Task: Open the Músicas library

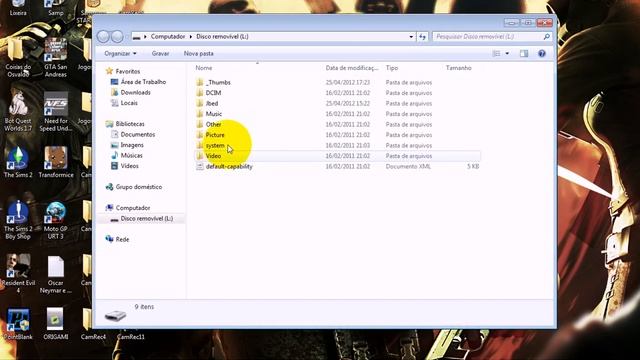Action: click(x=127, y=156)
